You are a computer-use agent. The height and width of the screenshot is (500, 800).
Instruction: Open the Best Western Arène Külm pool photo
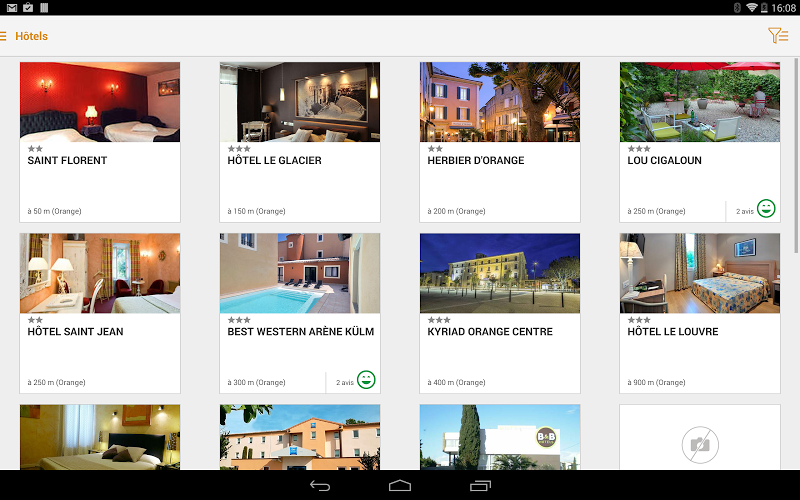click(300, 273)
